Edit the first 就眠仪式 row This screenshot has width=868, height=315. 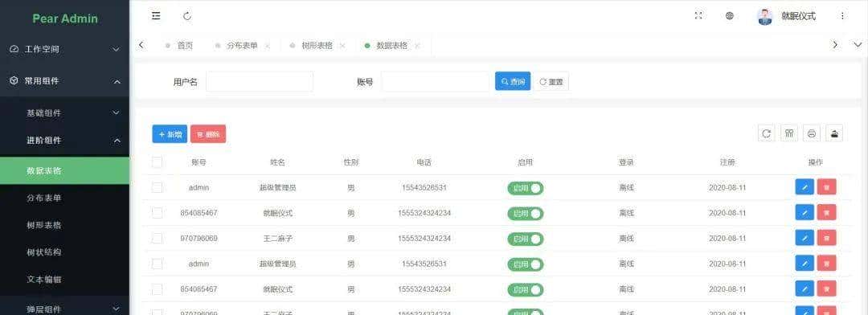coord(805,213)
